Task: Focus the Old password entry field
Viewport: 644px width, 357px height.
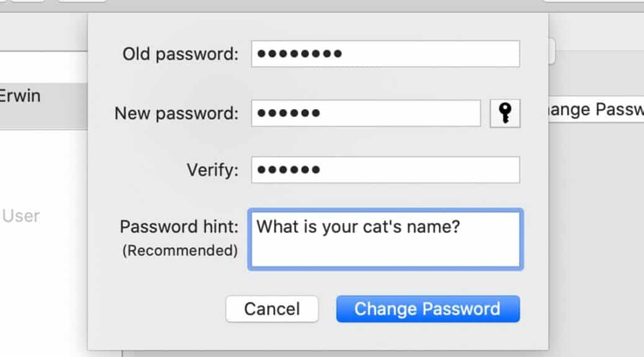Action: [x=385, y=54]
